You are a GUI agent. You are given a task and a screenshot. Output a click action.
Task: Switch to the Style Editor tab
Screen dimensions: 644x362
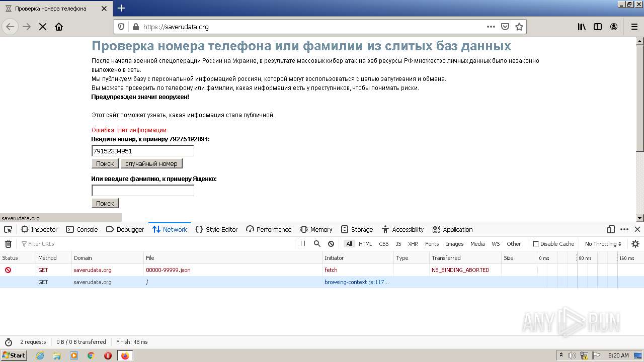click(x=216, y=229)
